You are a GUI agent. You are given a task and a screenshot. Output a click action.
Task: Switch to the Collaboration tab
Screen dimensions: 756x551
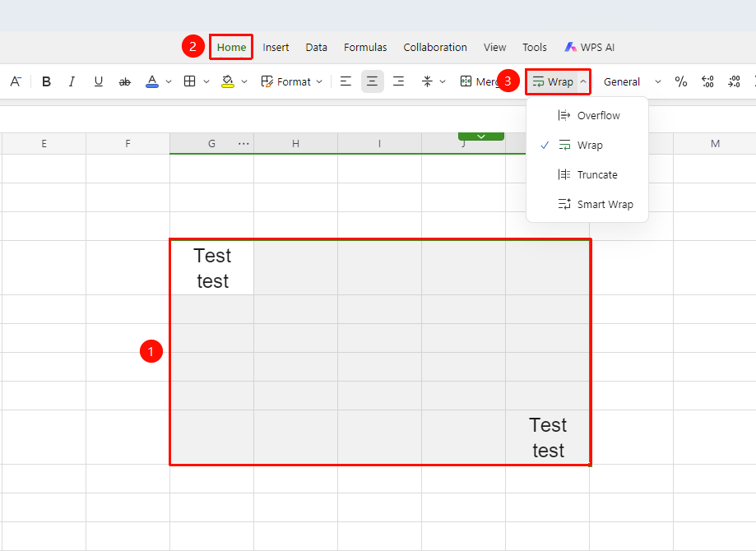pyautogui.click(x=435, y=47)
